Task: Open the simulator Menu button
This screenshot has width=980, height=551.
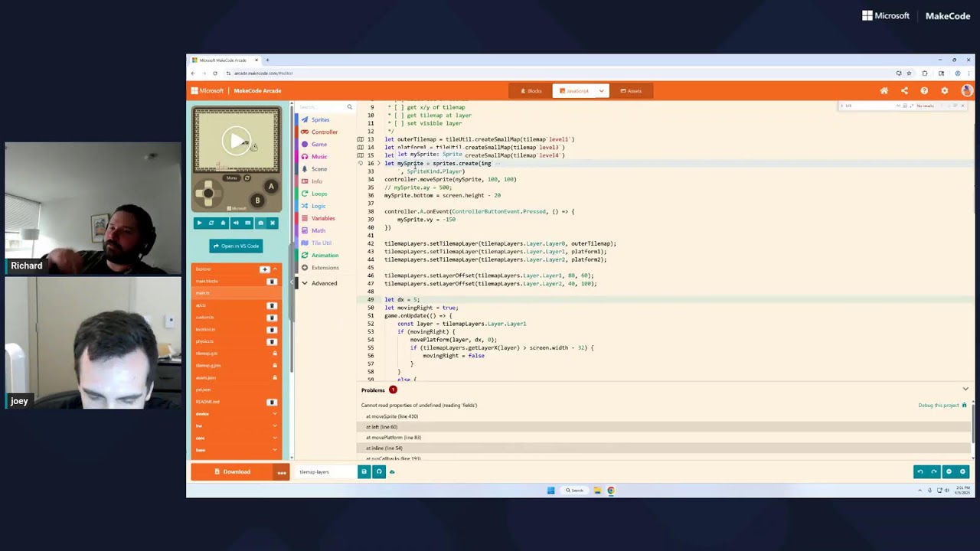Action: pyautogui.click(x=231, y=178)
